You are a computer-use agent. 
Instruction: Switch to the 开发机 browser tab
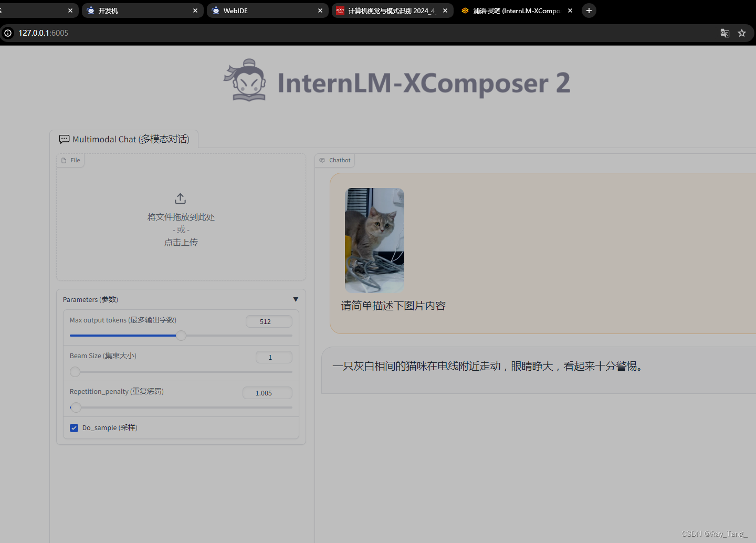click(x=142, y=11)
